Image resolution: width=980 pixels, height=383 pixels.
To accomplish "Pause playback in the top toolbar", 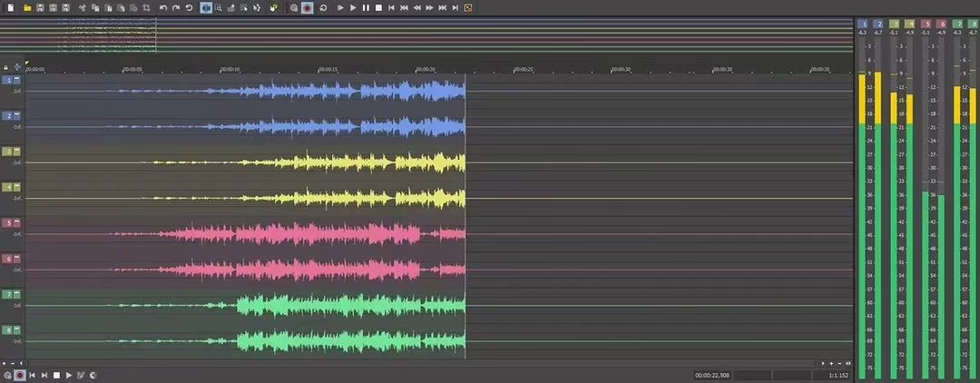I will 367,7.
